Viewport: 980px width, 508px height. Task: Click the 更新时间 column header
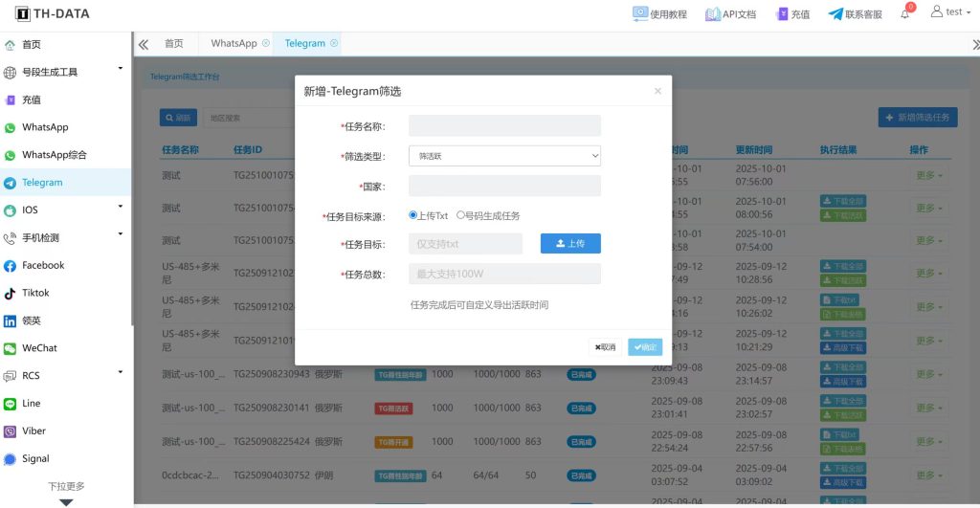754,150
